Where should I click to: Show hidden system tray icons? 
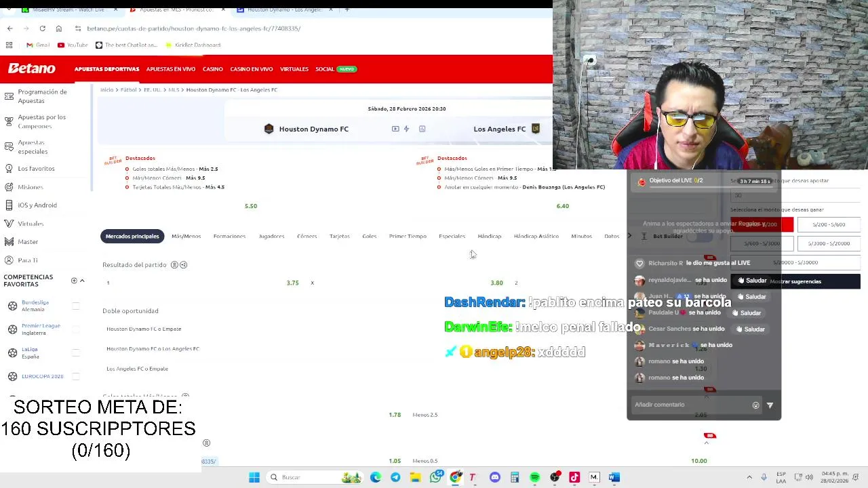tap(749, 477)
